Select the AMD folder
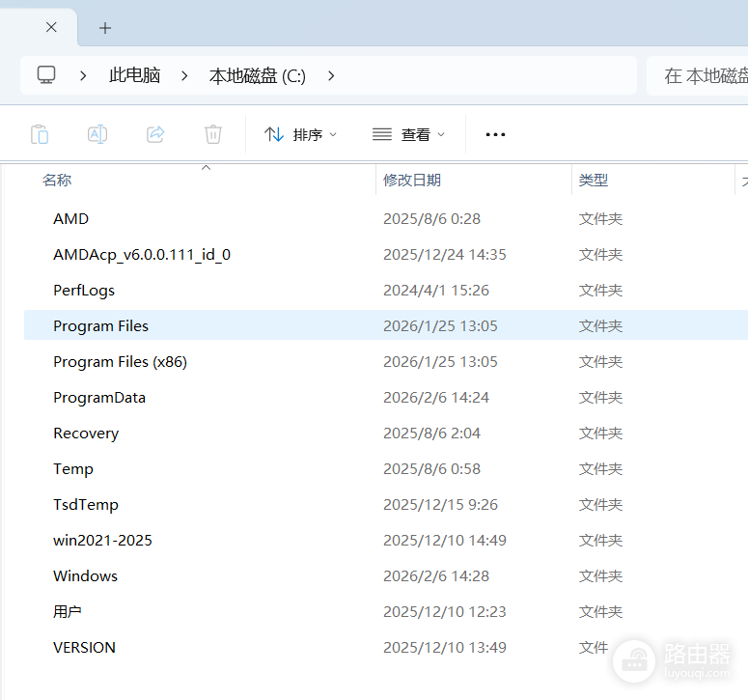This screenshot has height=700, width=748. click(71, 218)
